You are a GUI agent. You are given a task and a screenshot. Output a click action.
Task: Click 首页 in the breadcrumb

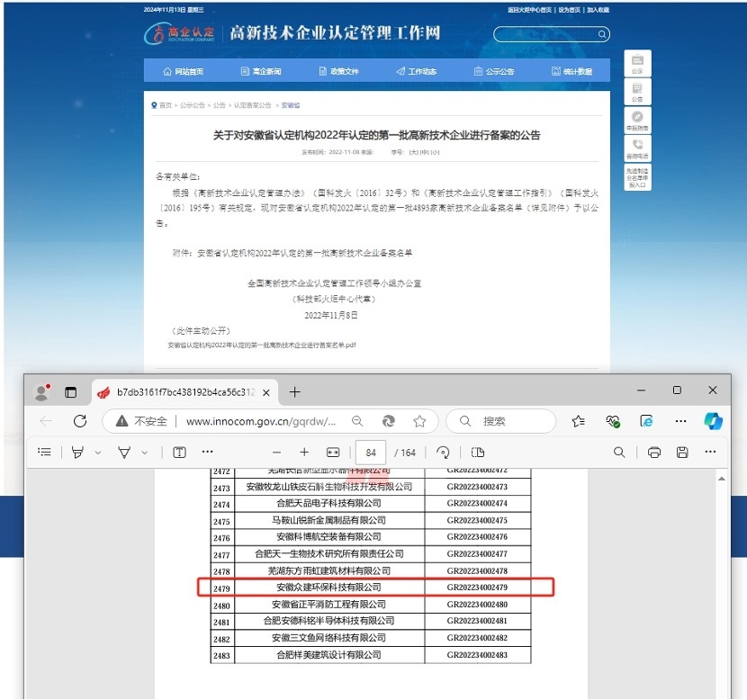pyautogui.click(x=166, y=105)
